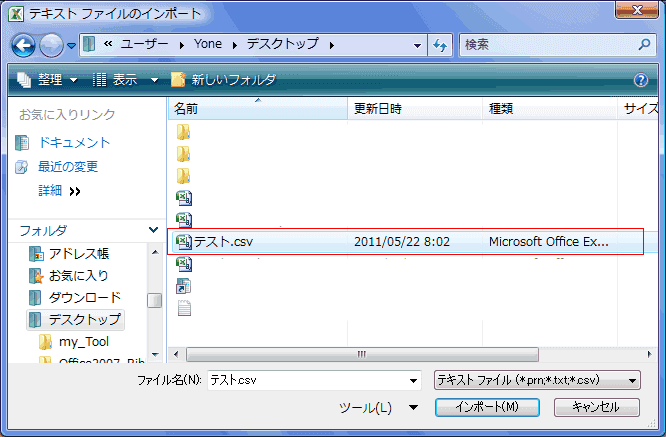Image resolution: width=666 pixels, height=437 pixels.
Task: Click the second folder icon in file list
Action: (x=183, y=154)
